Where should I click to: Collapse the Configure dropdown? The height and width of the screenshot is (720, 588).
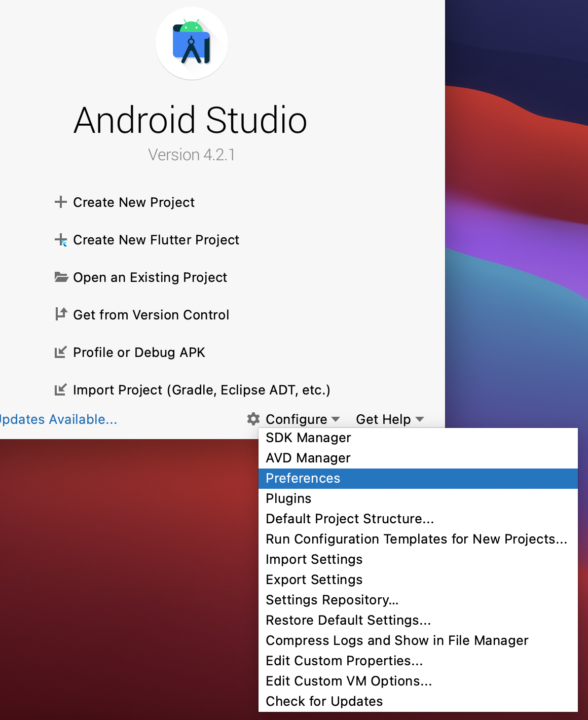coord(303,419)
